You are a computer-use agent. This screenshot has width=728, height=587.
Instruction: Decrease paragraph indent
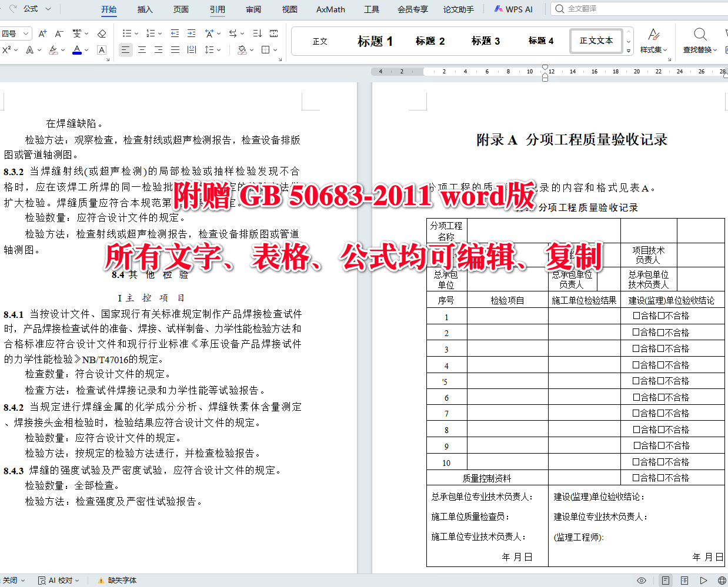click(x=175, y=33)
